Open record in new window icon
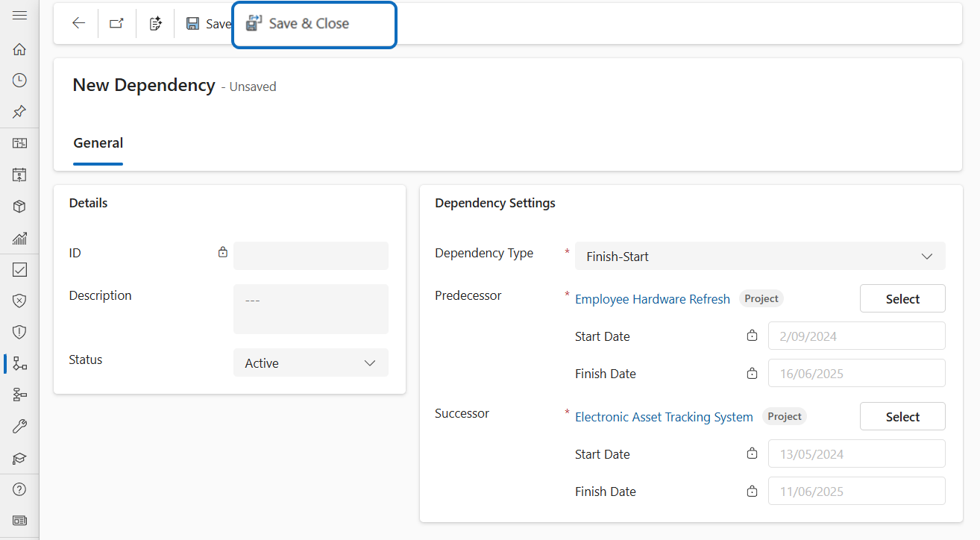The image size is (980, 540). [x=116, y=23]
